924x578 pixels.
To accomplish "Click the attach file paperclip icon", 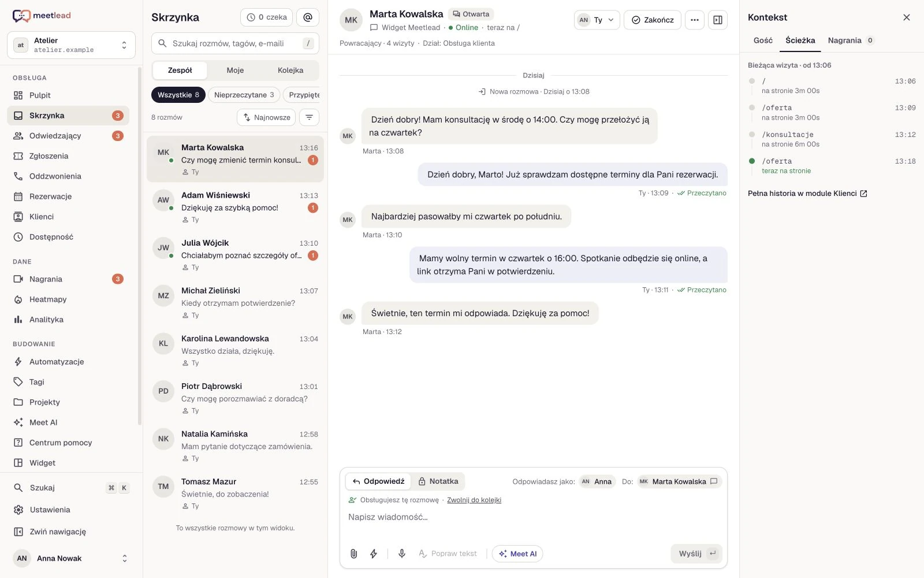I will tap(354, 554).
